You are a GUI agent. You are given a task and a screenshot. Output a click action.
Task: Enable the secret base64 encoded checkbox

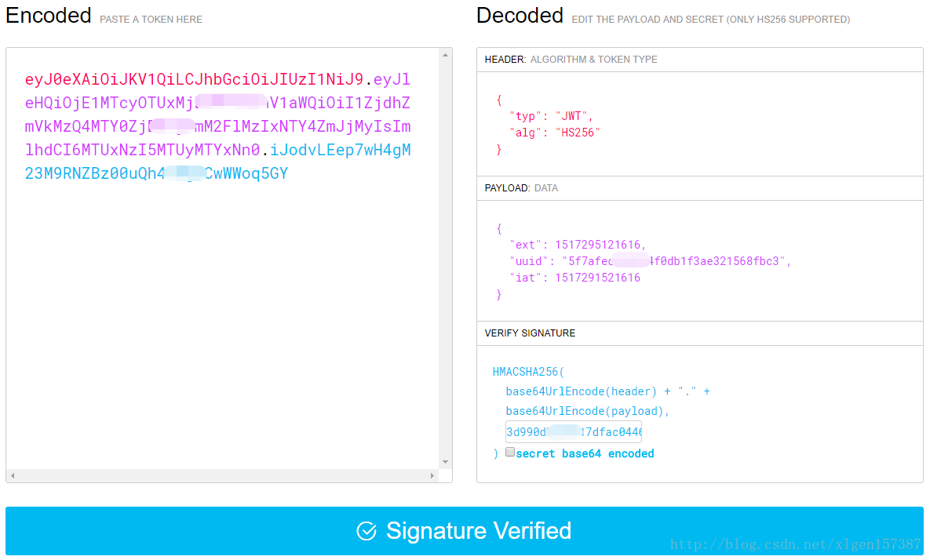click(x=510, y=453)
